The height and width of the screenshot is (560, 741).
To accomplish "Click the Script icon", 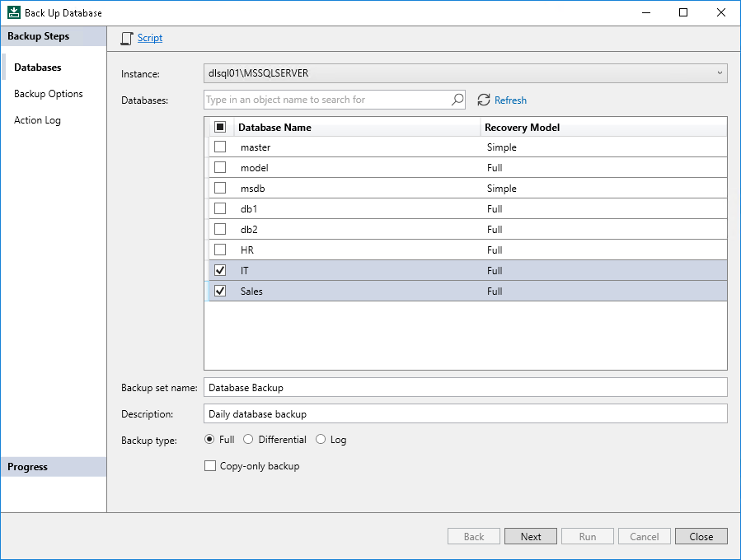I will tap(127, 38).
